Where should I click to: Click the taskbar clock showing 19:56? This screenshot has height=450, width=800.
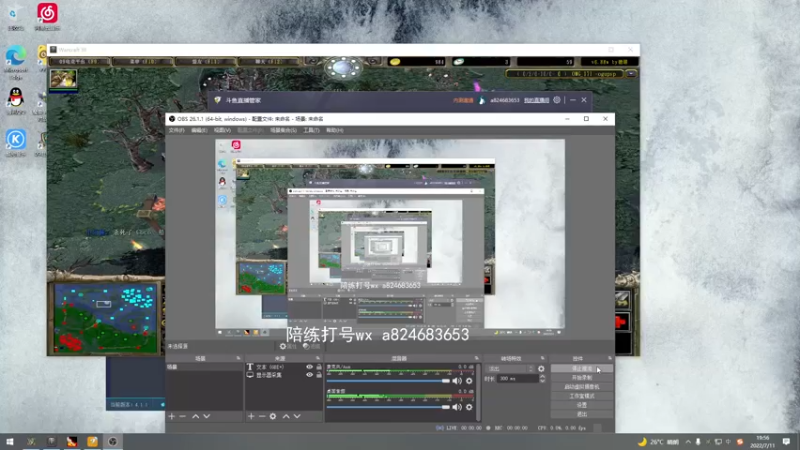pos(762,442)
